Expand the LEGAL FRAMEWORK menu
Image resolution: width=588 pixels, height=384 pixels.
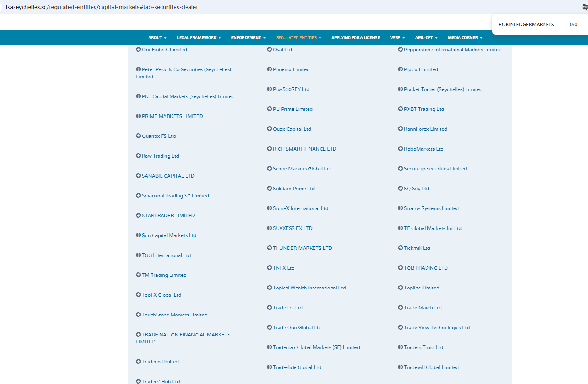coord(199,38)
